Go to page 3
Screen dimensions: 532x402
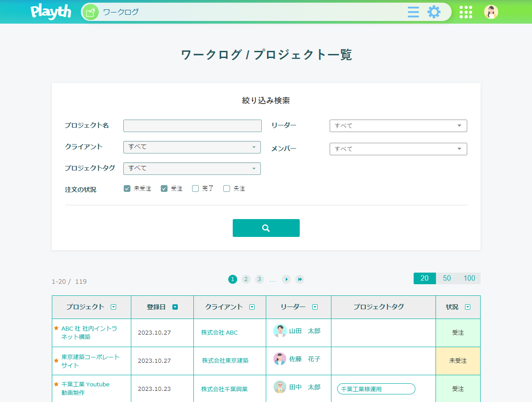(x=259, y=279)
